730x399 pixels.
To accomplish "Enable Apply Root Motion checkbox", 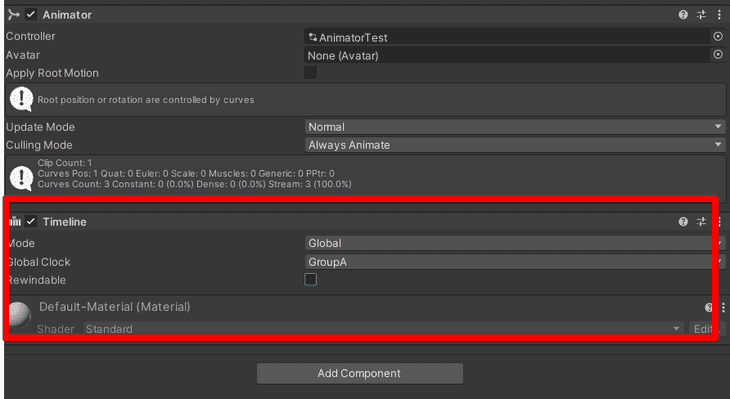I will click(311, 73).
